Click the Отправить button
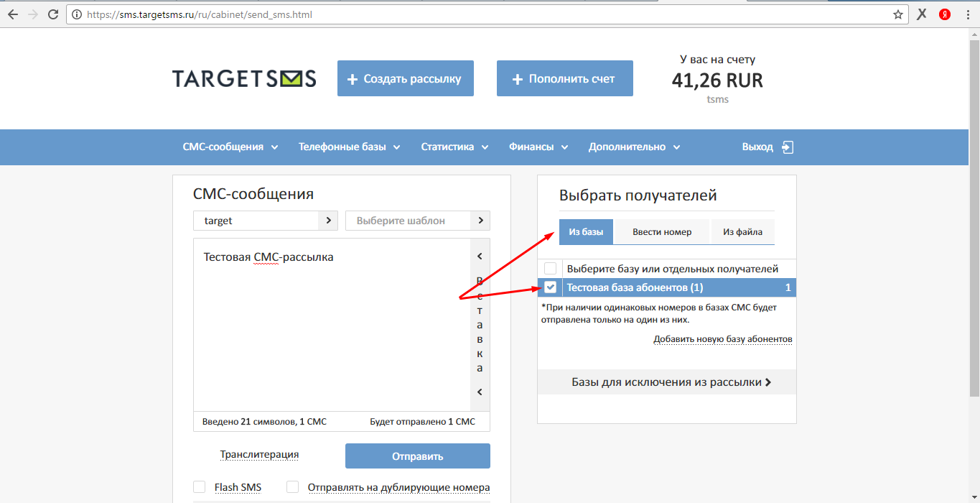The height and width of the screenshot is (503, 980). pos(418,456)
